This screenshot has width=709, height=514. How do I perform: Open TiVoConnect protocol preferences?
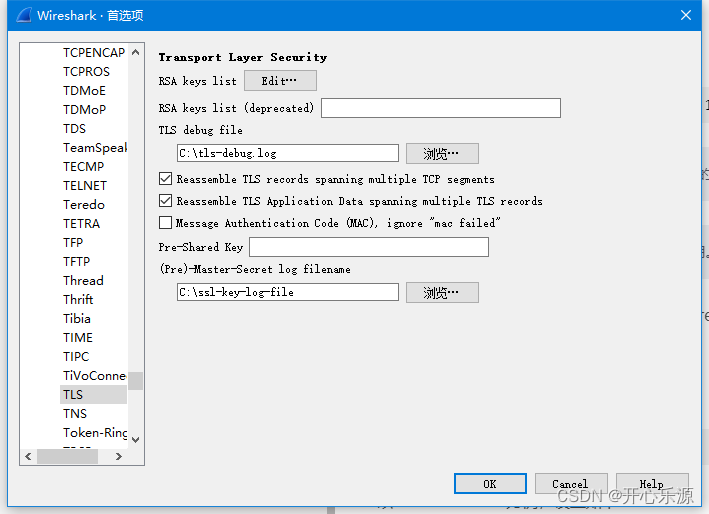[95, 376]
